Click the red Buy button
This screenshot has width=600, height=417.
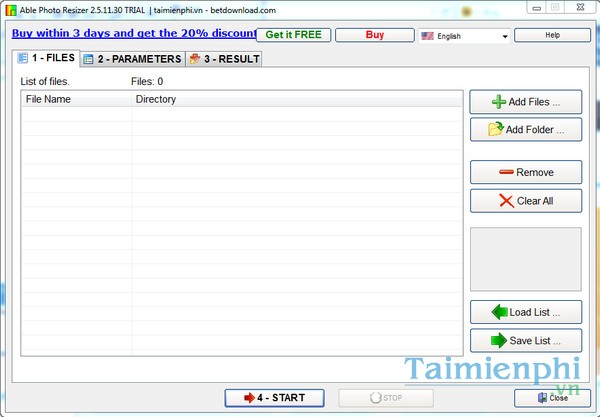374,35
